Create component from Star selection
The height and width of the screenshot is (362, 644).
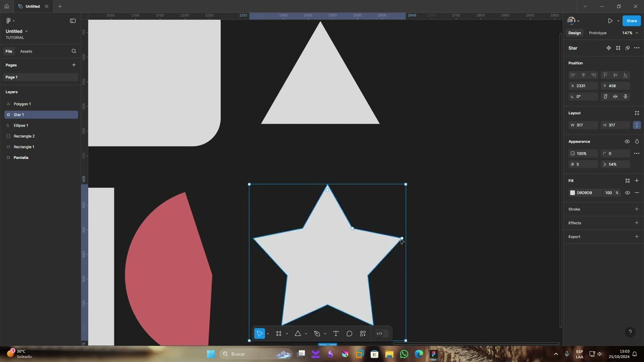[609, 48]
